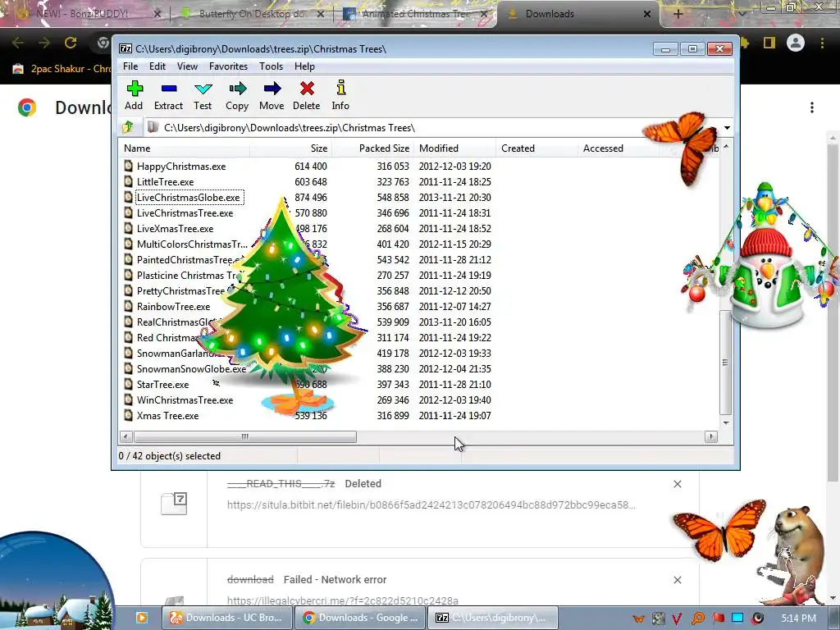Sort files by the Size column
This screenshot has width=840, height=630.
[x=290, y=148]
